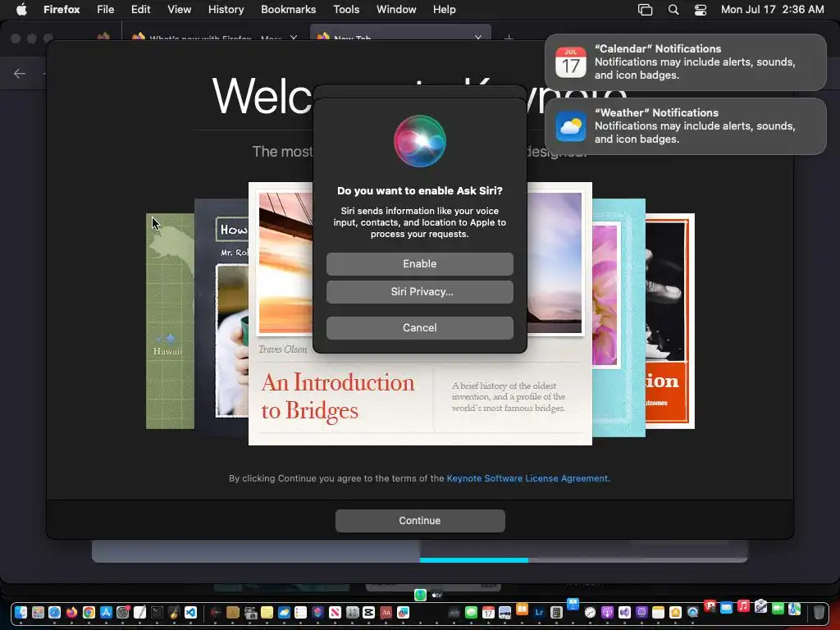Click the date and time in the menu bar
Viewport: 840px width, 630px height.
(772, 9)
